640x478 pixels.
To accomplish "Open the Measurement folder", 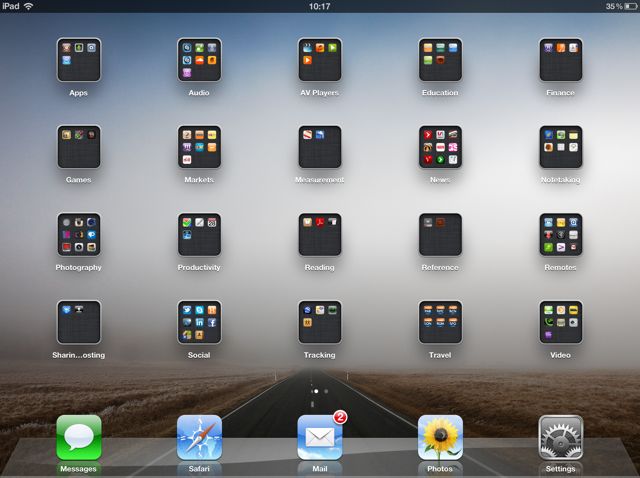I will pos(320,147).
